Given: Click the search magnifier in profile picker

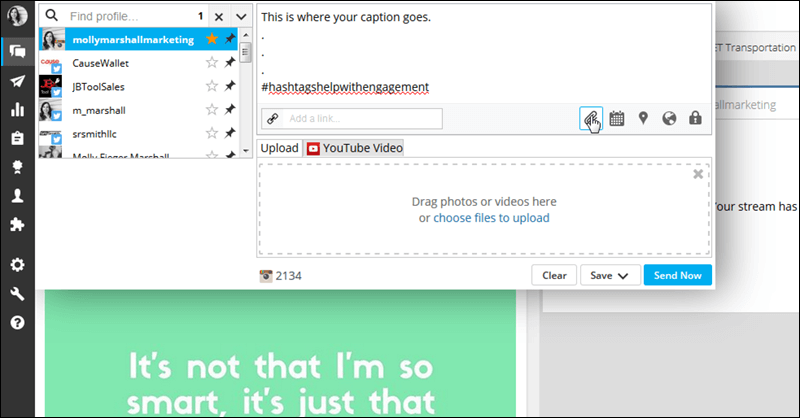Looking at the screenshot, I should click(52, 15).
